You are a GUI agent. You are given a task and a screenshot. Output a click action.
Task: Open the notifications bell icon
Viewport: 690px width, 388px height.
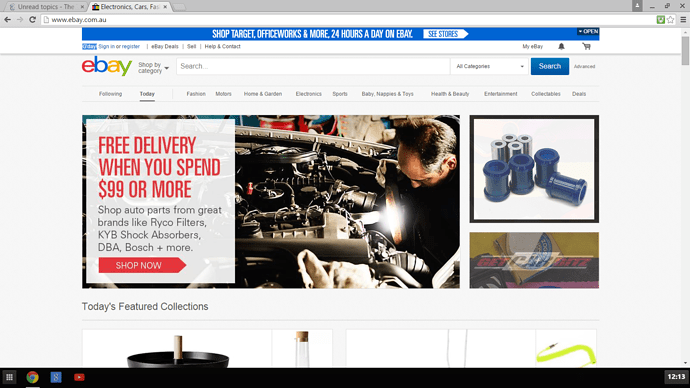(x=561, y=46)
